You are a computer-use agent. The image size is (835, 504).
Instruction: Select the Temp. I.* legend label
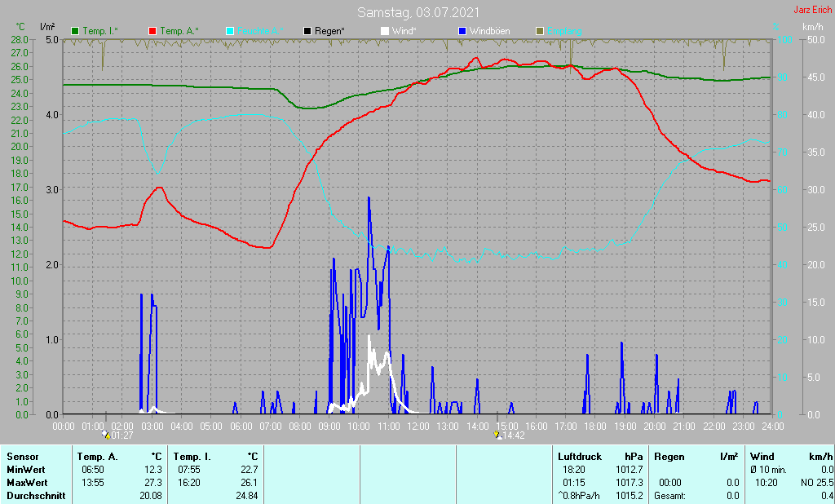(x=100, y=31)
